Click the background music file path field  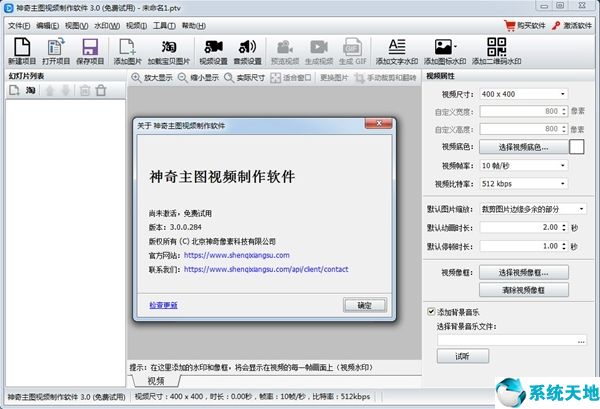click(507, 340)
